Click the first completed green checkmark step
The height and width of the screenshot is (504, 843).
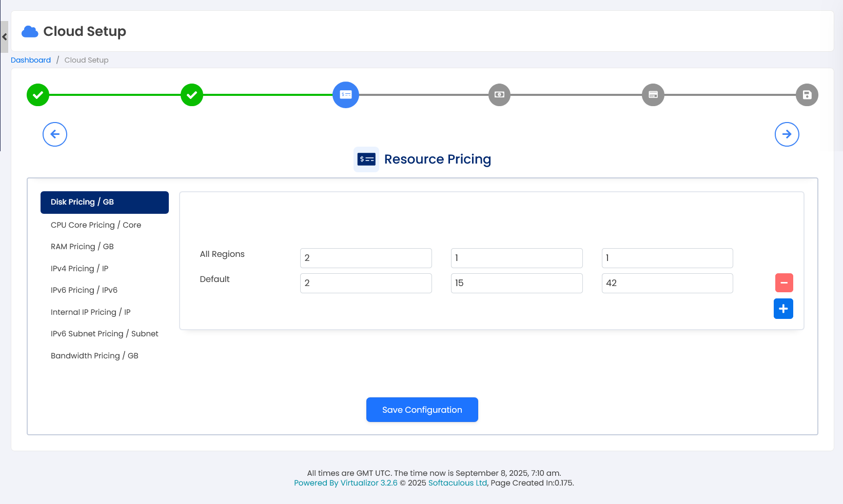pyautogui.click(x=38, y=95)
